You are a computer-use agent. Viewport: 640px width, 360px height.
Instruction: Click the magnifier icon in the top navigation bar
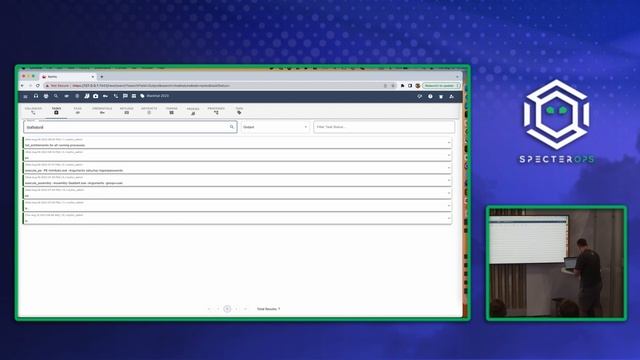56,96
